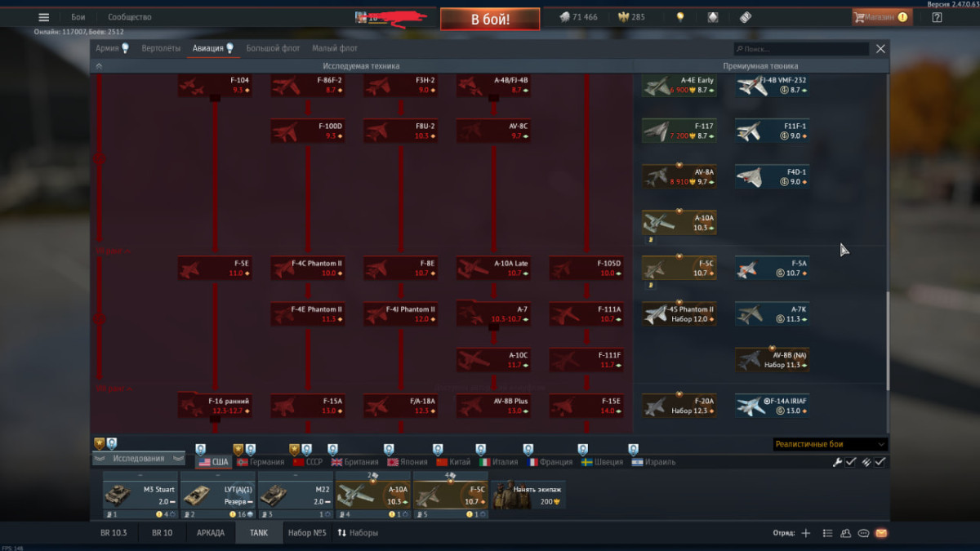Screen dimensions: 980x551
Task: Toggle the auto-refill ammo checkbox
Action: click(880, 462)
